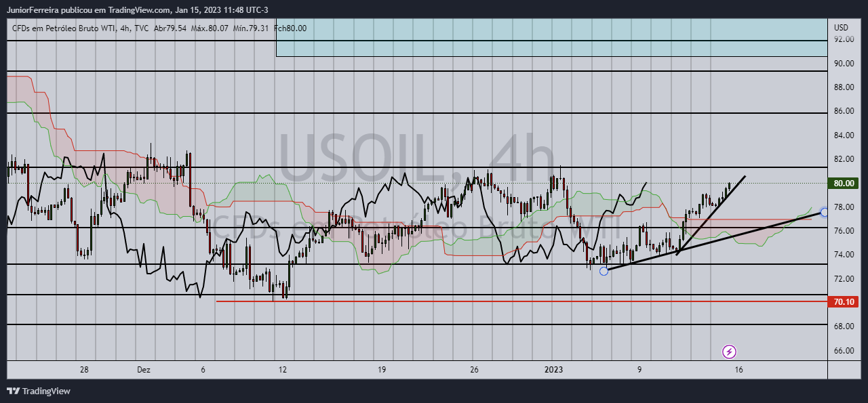
Task: Click the purple lightning bolt event icon
Action: coord(729,352)
